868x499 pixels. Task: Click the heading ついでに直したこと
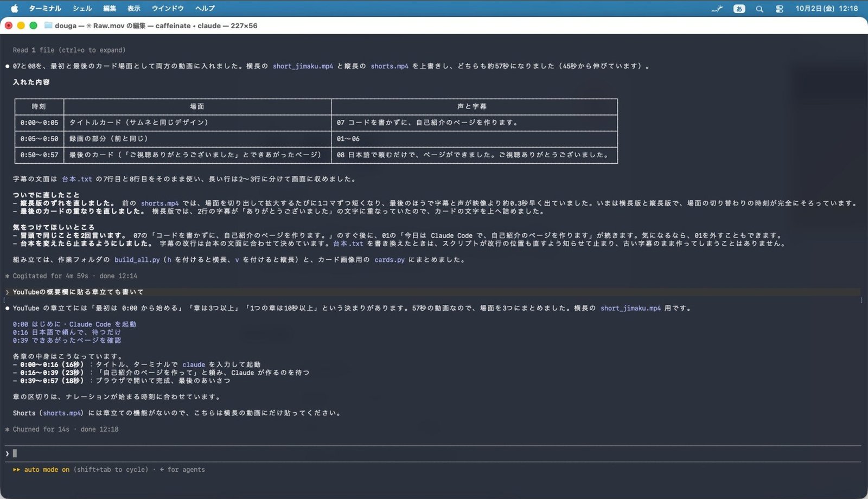click(x=46, y=195)
